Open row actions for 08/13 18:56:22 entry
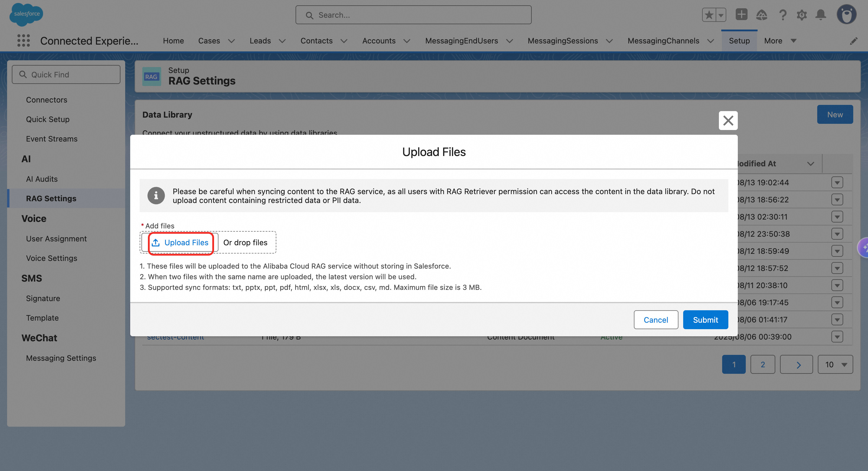 point(837,199)
